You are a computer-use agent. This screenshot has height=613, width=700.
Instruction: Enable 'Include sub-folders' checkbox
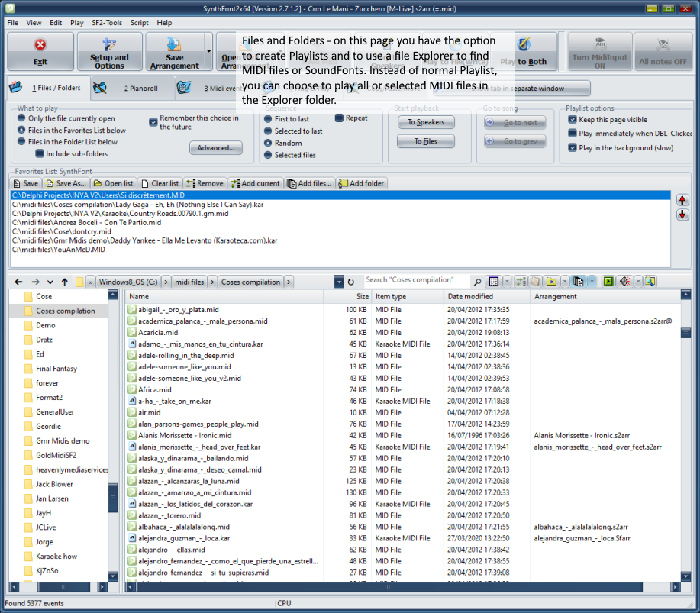[x=72, y=153]
